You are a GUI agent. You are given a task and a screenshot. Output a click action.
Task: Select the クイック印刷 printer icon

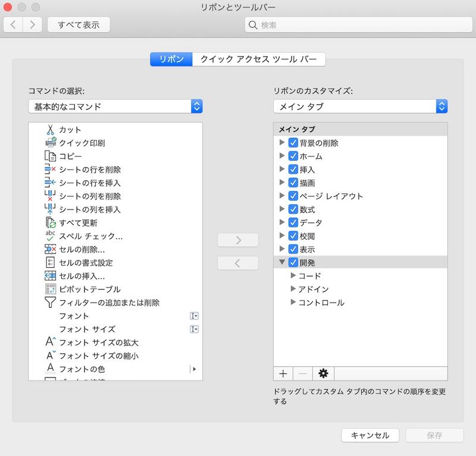click(x=50, y=143)
